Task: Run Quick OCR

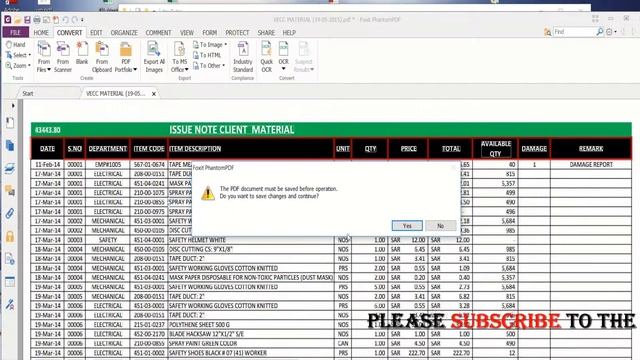Action: 267,57
